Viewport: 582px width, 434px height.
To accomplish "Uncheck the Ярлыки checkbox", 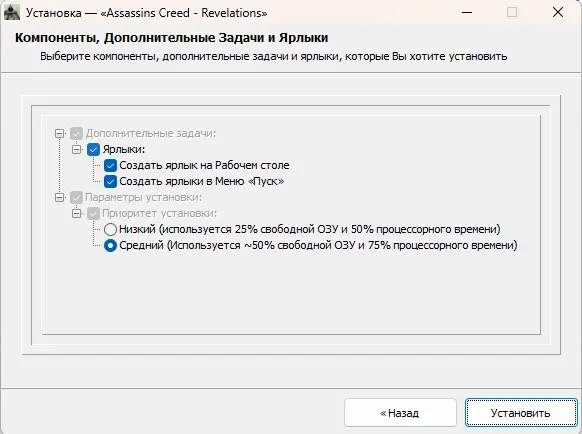I will (x=93, y=150).
